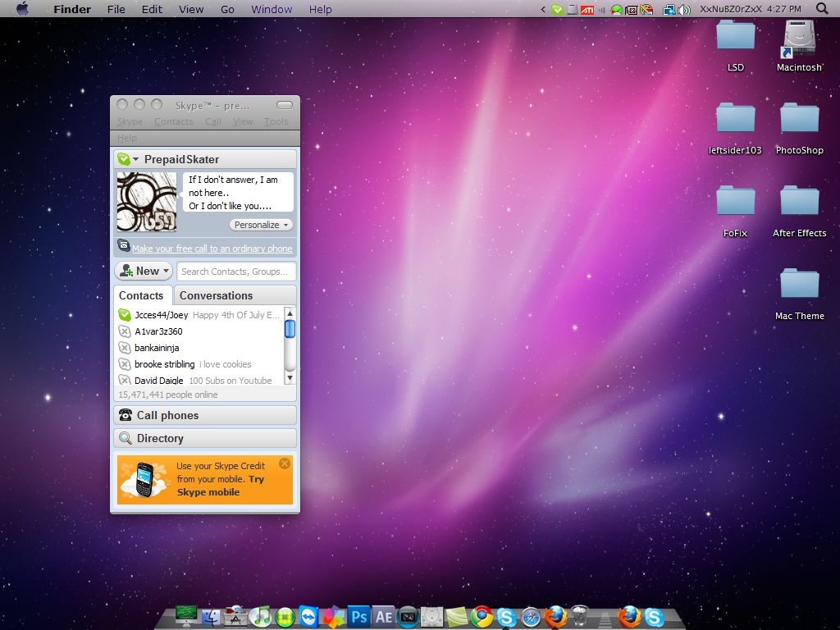Click the green monitor icon in the dock

pyautogui.click(x=186, y=615)
